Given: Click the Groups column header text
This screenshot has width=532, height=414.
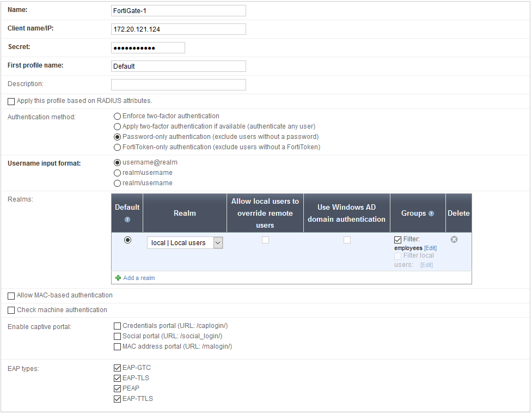Looking at the screenshot, I should 413,213.
